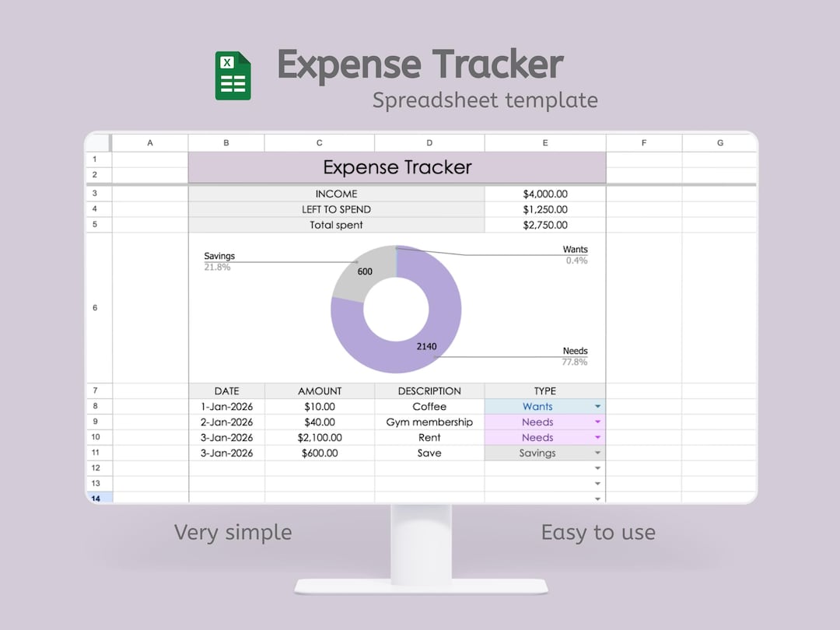Open the empty type dropdown in row 13
Screen dimensions: 840x630
[x=597, y=484]
